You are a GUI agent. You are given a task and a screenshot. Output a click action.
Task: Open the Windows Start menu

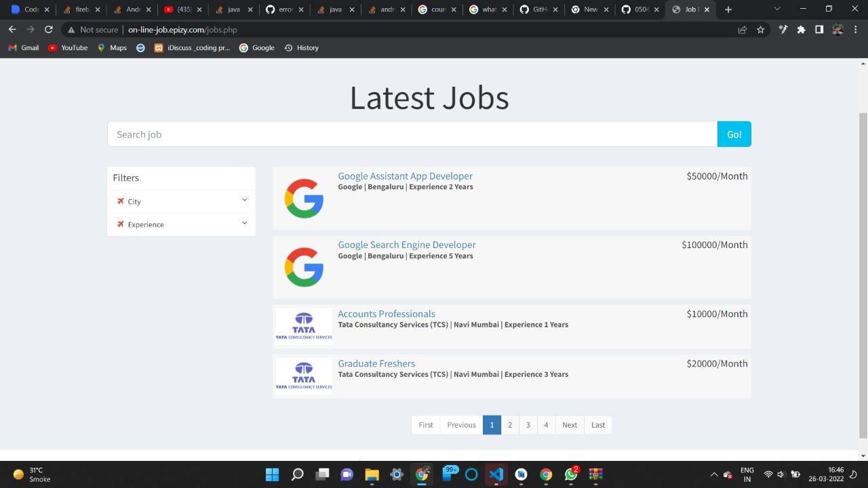(x=272, y=474)
